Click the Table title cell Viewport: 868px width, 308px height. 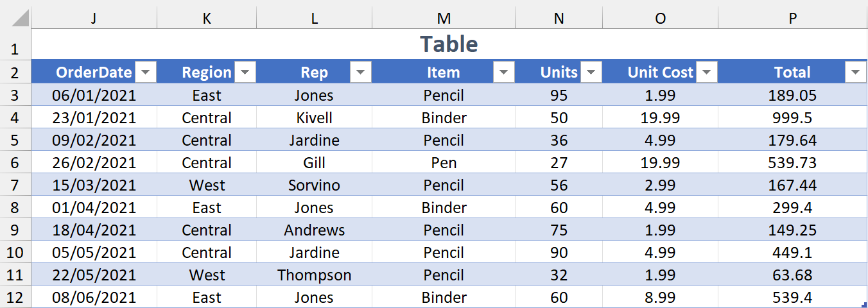pos(449,44)
